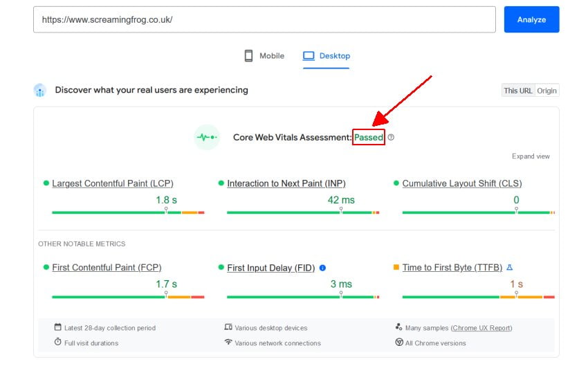Click 'Various network connections' text
Viewport: 588px width, 366px height.
coord(278,343)
